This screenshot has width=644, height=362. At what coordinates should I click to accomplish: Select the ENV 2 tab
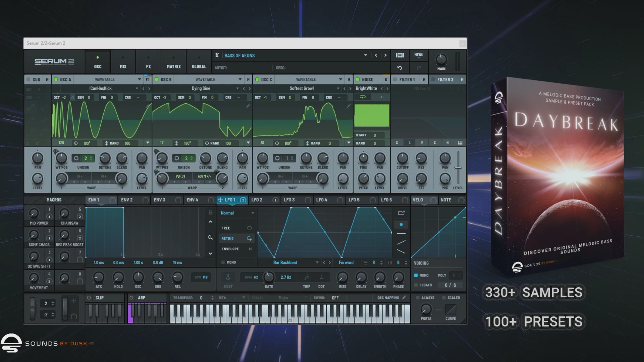127,200
